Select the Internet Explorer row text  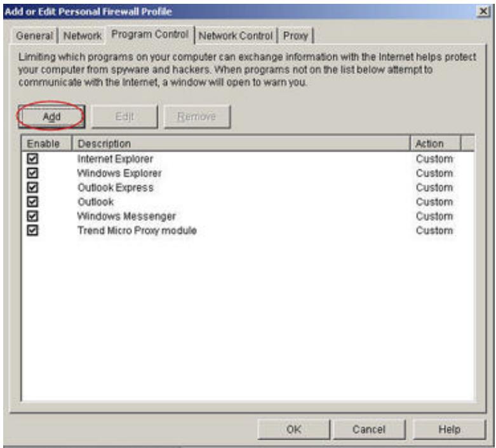tap(115, 159)
